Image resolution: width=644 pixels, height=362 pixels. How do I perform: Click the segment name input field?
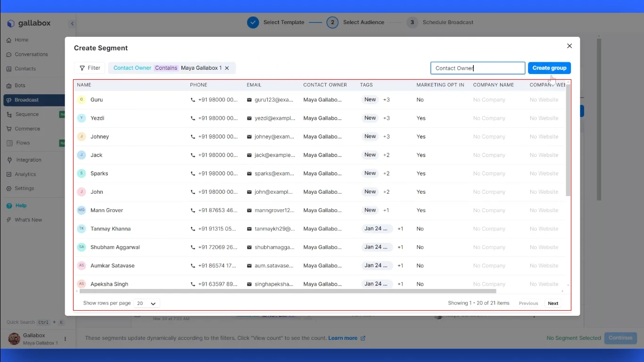[477, 68]
